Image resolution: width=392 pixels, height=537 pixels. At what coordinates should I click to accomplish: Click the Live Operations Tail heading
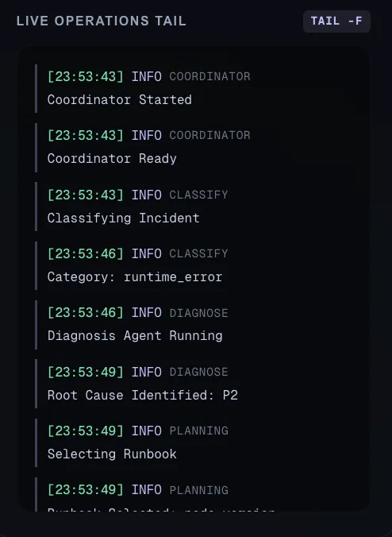[102, 21]
